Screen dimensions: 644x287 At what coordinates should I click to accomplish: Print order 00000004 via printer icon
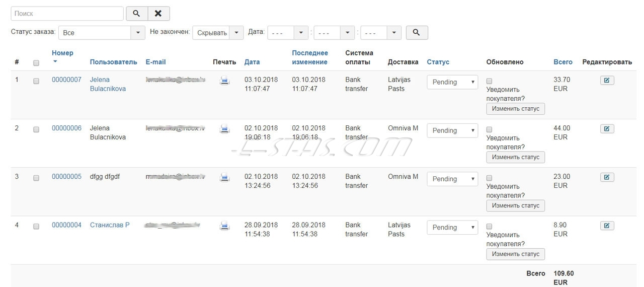pyautogui.click(x=225, y=226)
